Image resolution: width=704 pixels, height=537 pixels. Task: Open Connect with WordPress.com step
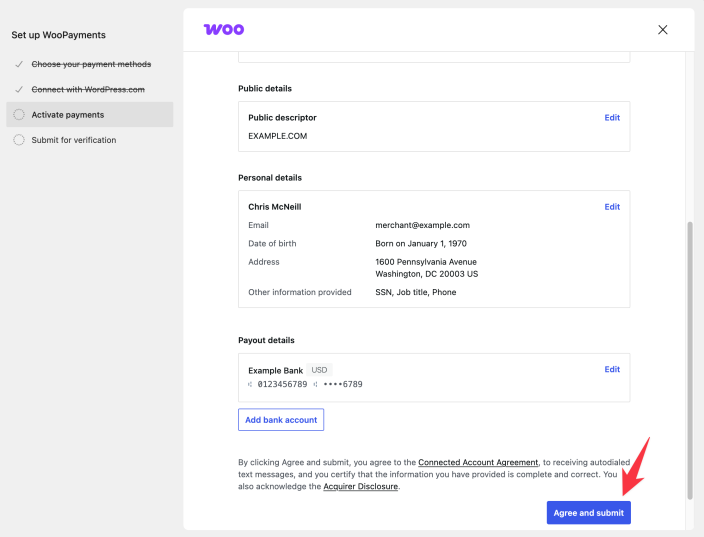[x=88, y=89]
